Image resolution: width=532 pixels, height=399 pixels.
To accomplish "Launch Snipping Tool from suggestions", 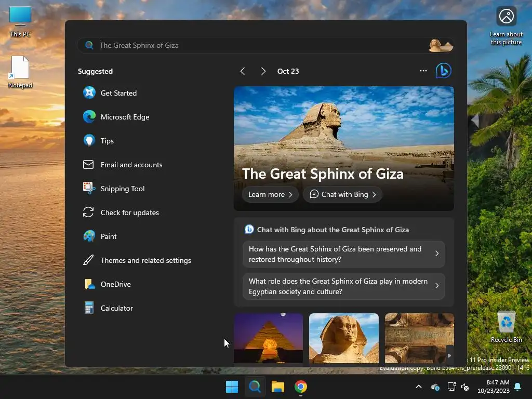I will click(x=114, y=189).
